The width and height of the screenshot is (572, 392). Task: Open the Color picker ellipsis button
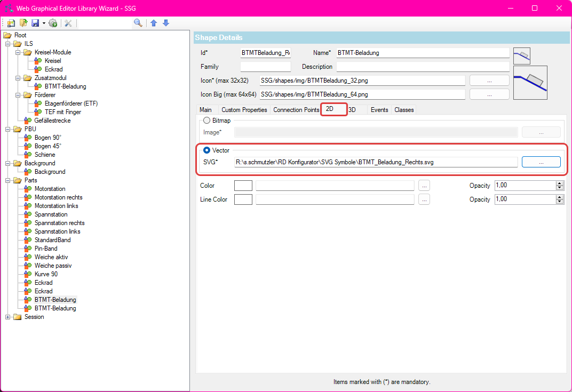424,186
